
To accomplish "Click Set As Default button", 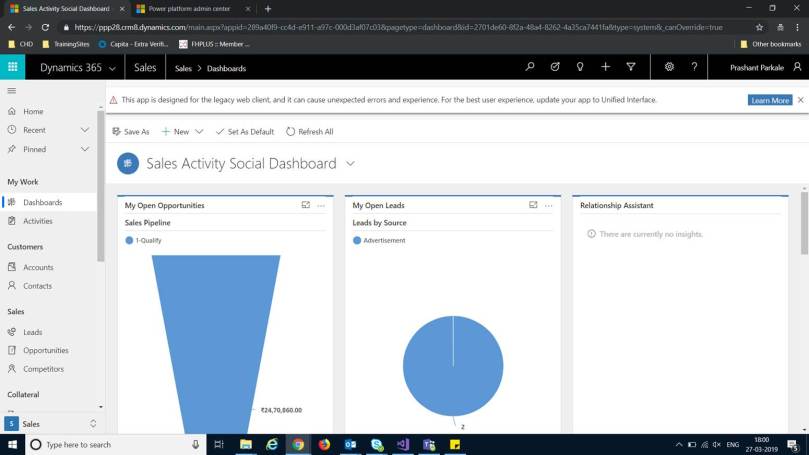I will 244,132.
